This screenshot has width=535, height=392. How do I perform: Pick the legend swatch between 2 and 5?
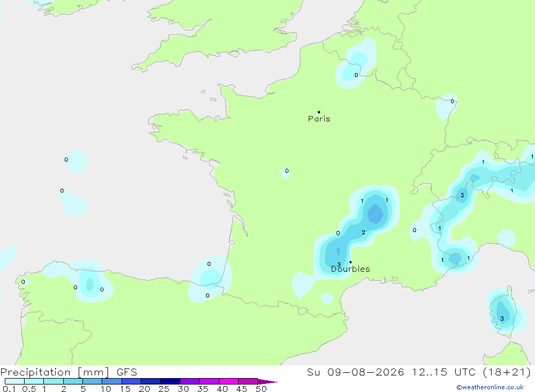point(73,381)
